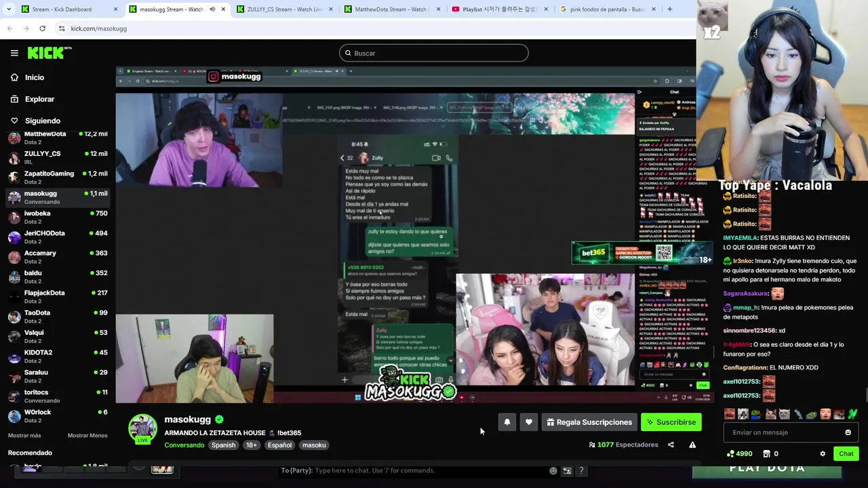Click the first quick emote face
Screen dimensions: 868x488
coord(729,414)
